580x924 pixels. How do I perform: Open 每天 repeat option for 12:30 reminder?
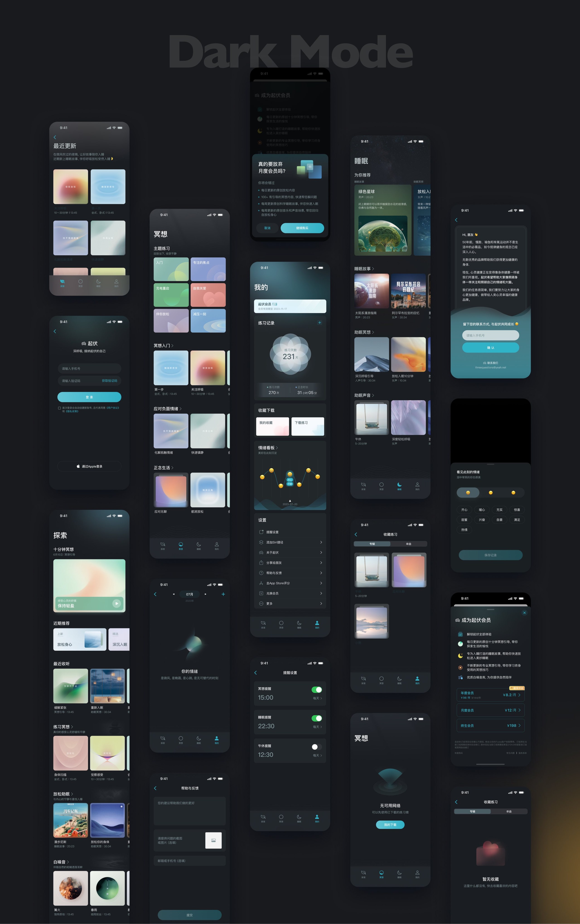317,755
